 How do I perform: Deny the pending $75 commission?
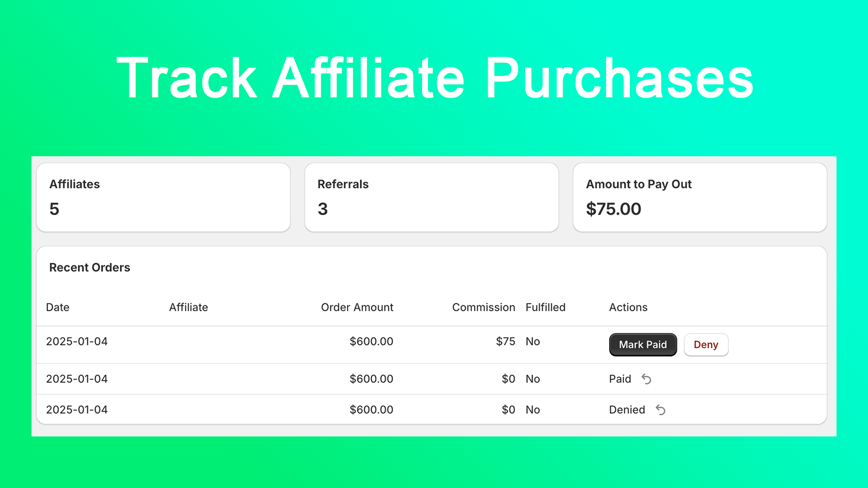706,345
